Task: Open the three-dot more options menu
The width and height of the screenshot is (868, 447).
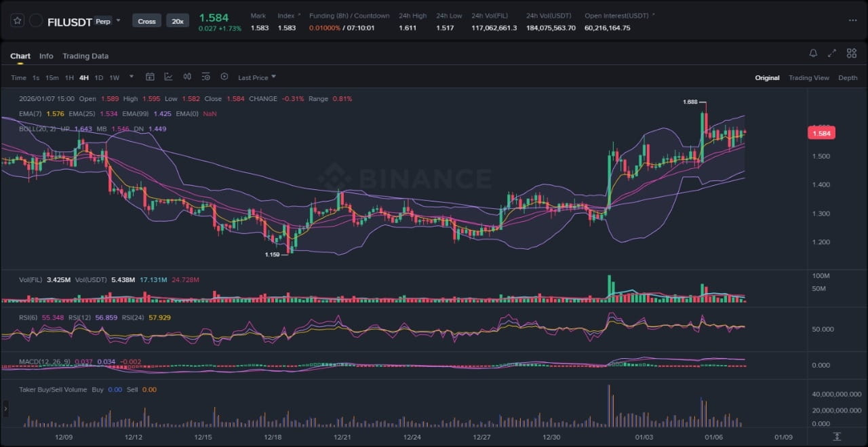Action: pos(852,20)
